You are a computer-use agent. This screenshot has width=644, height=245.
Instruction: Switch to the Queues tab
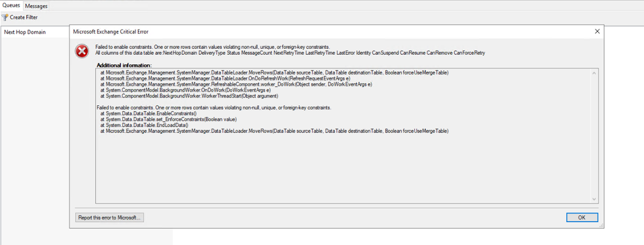point(11,6)
